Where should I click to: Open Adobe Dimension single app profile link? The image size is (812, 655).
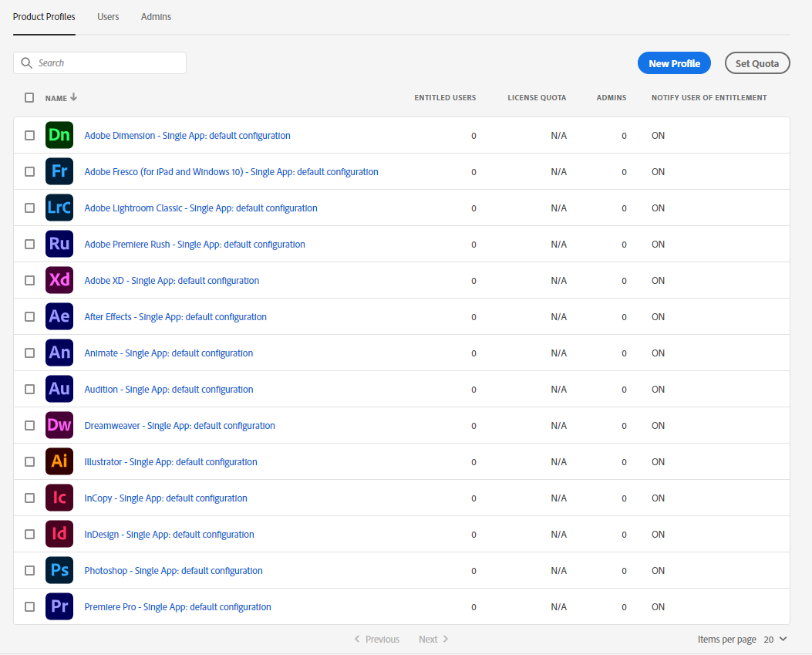(187, 135)
